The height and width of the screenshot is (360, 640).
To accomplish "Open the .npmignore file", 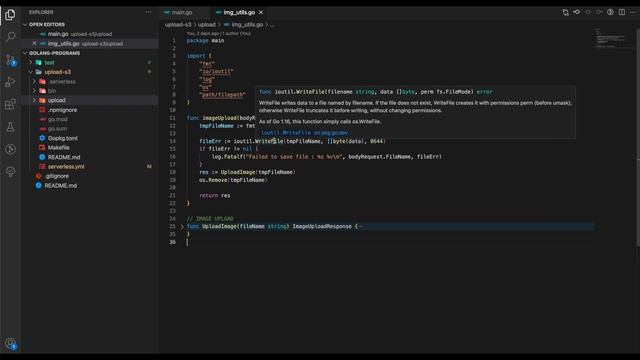I will pos(62,110).
